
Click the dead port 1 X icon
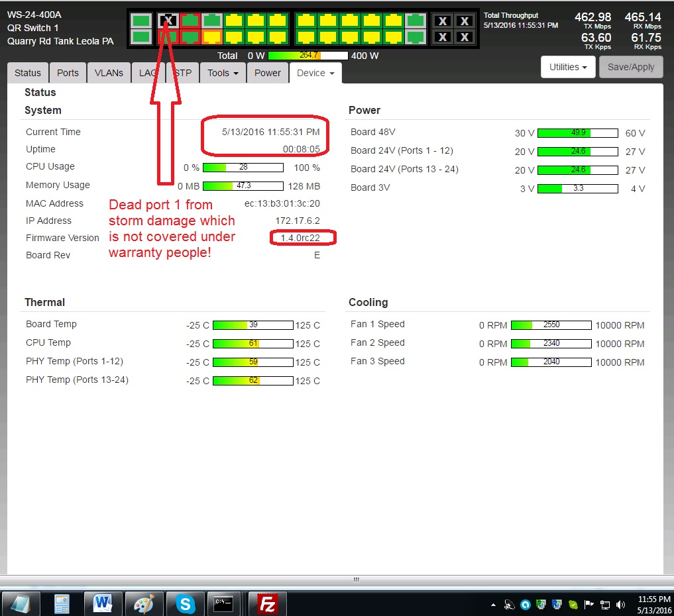pos(168,21)
